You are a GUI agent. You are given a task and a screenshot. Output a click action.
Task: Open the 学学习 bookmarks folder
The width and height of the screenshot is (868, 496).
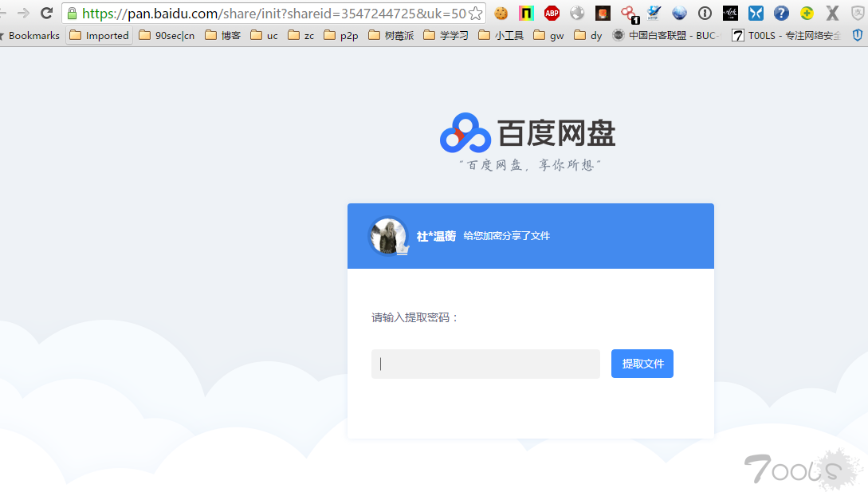[446, 35]
